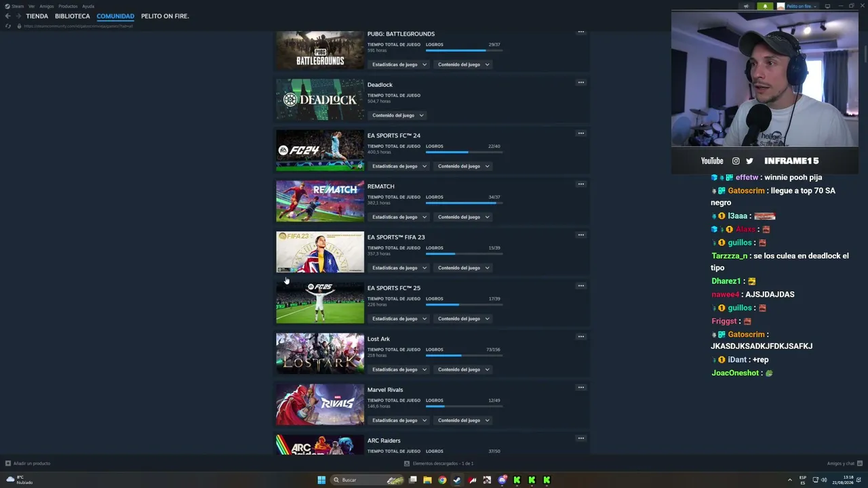Go to the TIENDA tab
This screenshot has height=488, width=868.
click(x=37, y=16)
